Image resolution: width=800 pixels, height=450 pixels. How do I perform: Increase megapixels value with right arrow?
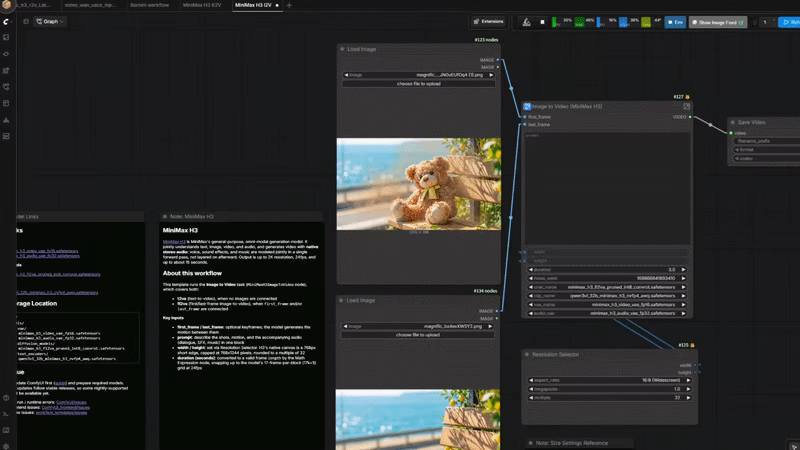tap(688, 389)
